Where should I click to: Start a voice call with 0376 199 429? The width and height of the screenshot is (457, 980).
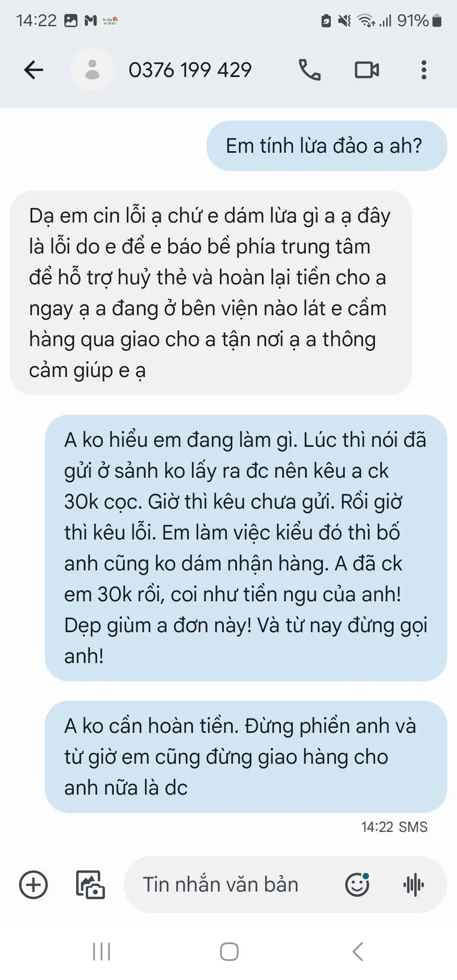click(x=310, y=70)
